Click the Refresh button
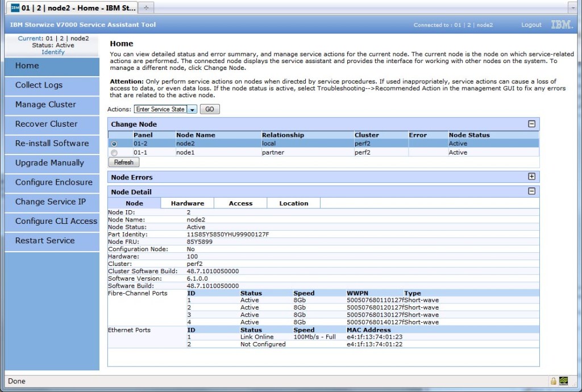 pyautogui.click(x=123, y=162)
